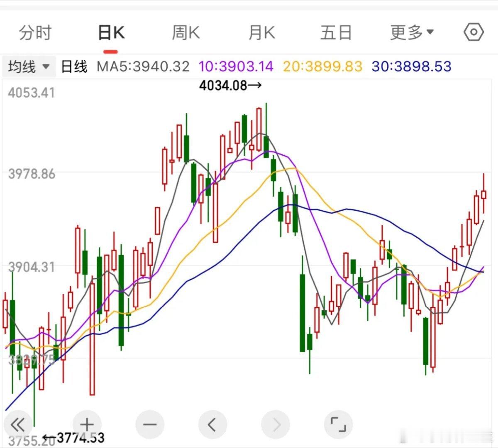This screenshot has height=448, width=498.
Task: Jump to earliest data with double-left arrows
Action: (x=18, y=425)
